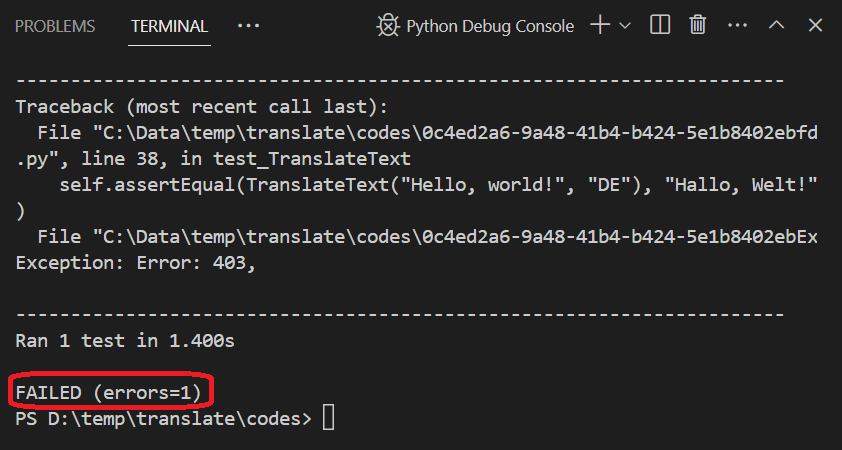The image size is (842, 450).
Task: Click the 'Exception: Error: 403,' line
Action: pyautogui.click(x=135, y=263)
